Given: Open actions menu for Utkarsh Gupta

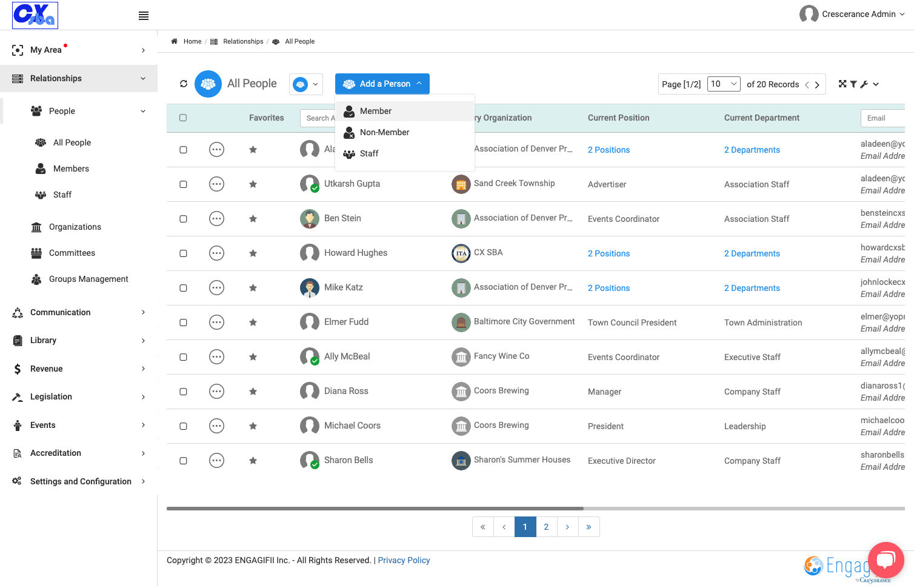Looking at the screenshot, I should (x=216, y=184).
